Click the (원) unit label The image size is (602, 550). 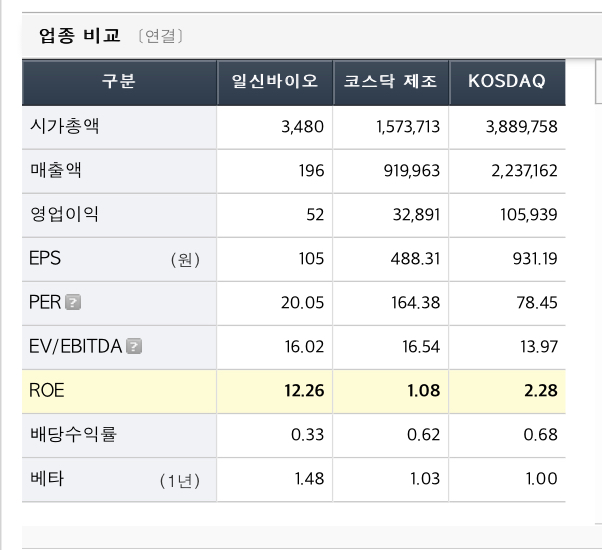coord(185,260)
